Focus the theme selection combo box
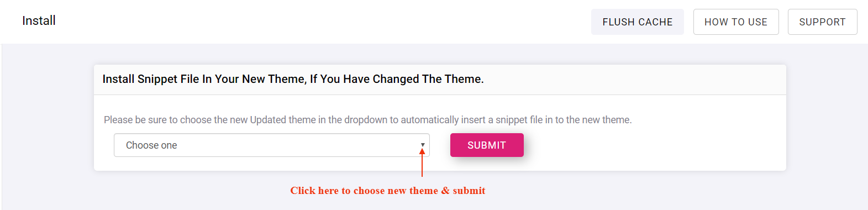This screenshot has width=868, height=210. (272, 145)
